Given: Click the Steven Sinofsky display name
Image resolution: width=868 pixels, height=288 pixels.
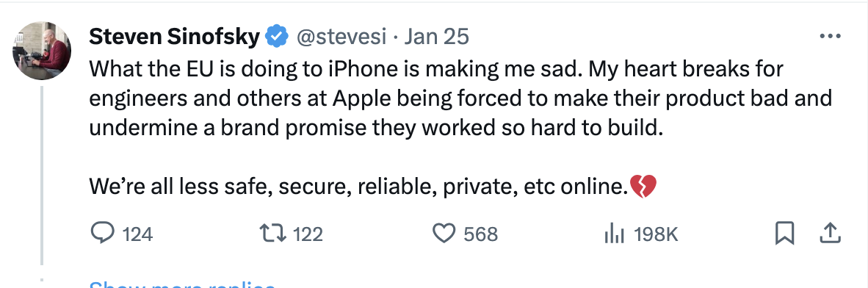Looking at the screenshot, I should click(174, 37).
